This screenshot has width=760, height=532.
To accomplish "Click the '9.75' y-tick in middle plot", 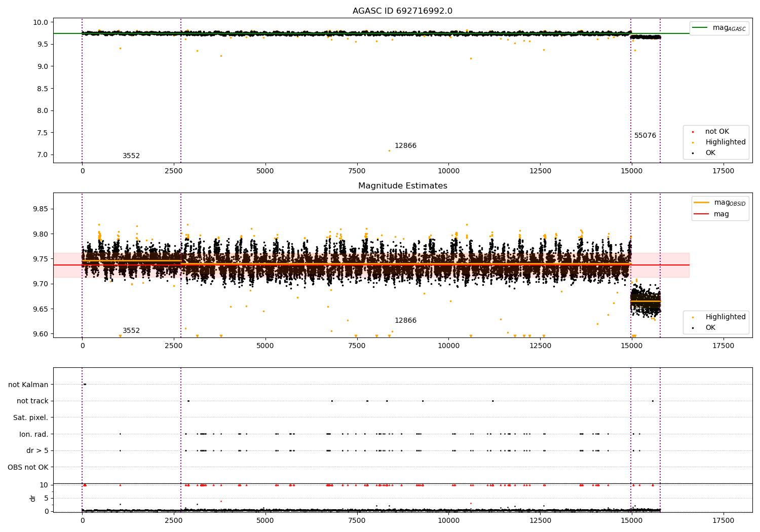I will pos(42,259).
